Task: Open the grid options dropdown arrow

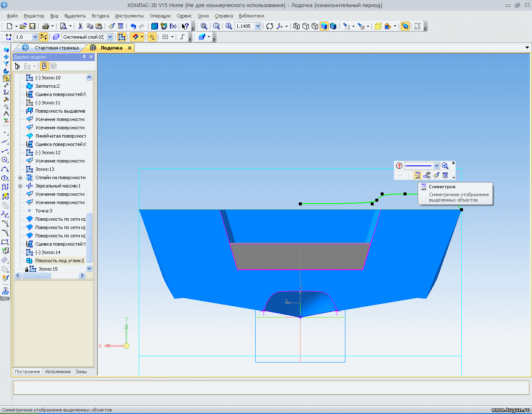Action: pos(172,37)
